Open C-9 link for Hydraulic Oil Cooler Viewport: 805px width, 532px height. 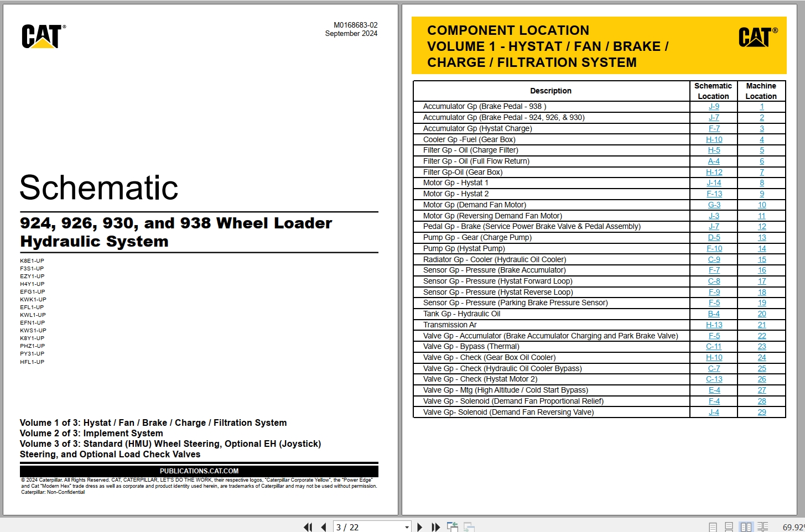pyautogui.click(x=714, y=259)
